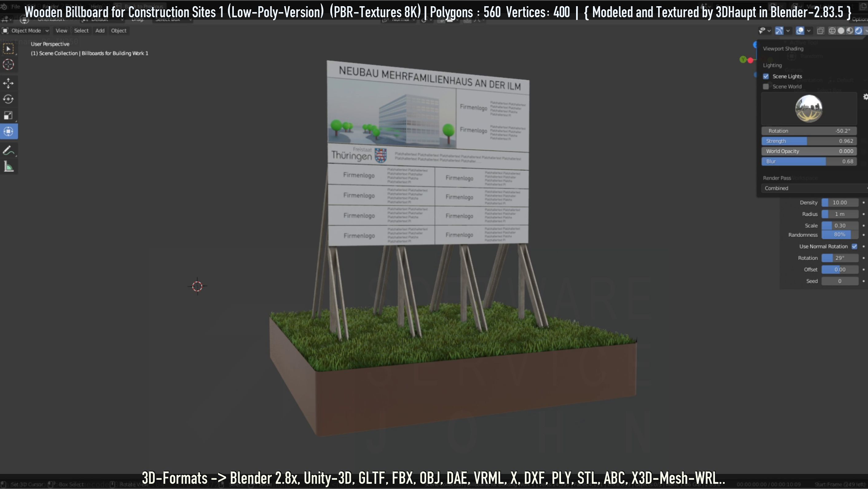Click the Density value field
Viewport: 868px width, 489px height.
click(x=840, y=203)
